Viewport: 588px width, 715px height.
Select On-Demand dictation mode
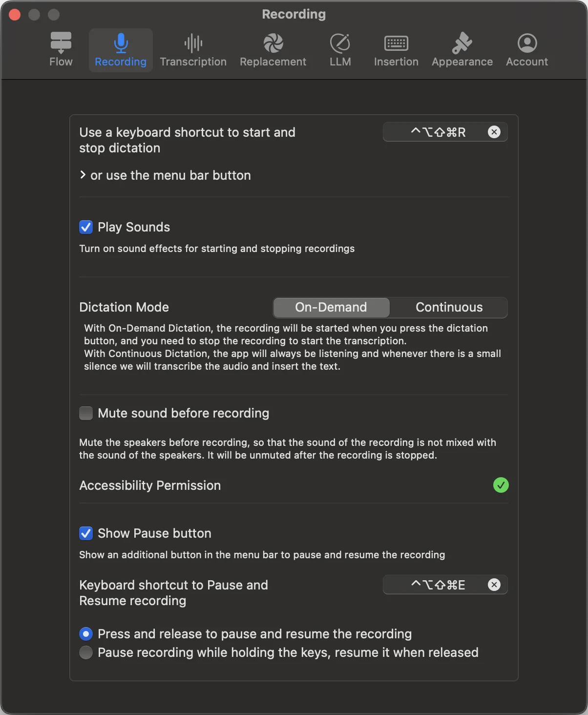331,307
